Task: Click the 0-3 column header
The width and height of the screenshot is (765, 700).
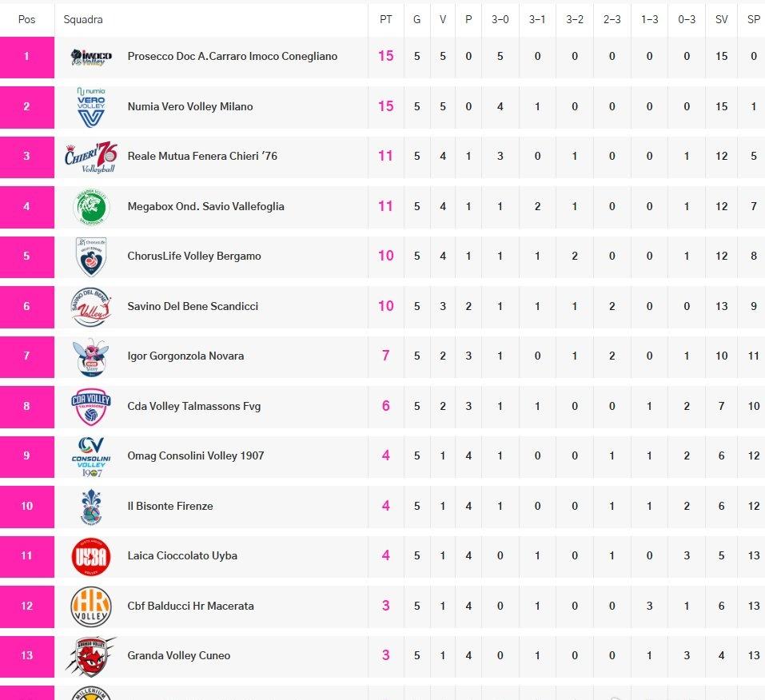Action: point(687,19)
